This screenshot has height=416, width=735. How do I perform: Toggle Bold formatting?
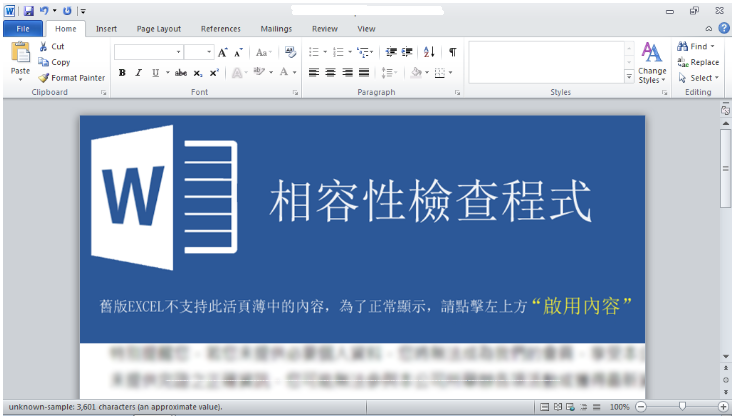(122, 73)
